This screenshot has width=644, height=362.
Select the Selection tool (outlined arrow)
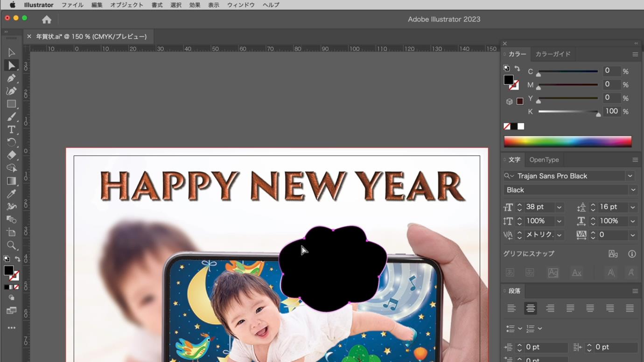11,53
